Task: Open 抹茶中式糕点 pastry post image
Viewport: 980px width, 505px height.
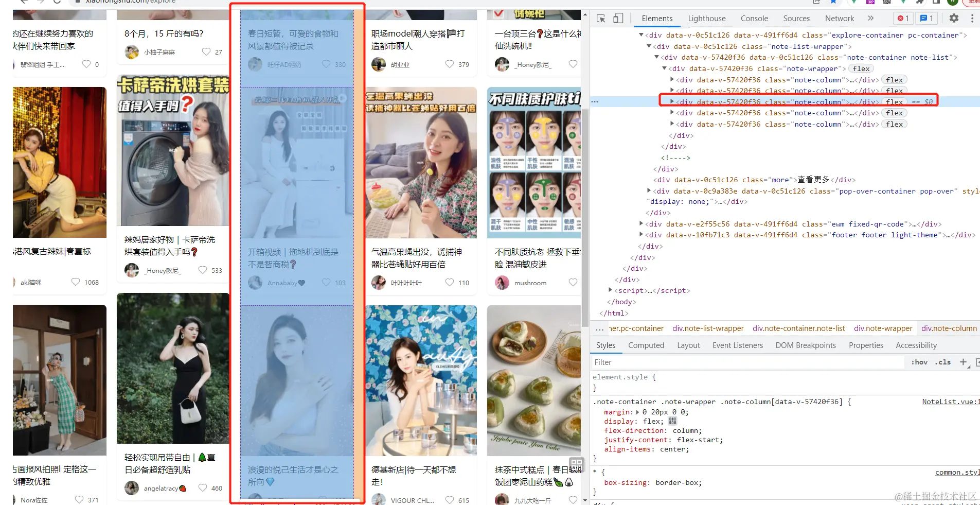Action: 534,381
